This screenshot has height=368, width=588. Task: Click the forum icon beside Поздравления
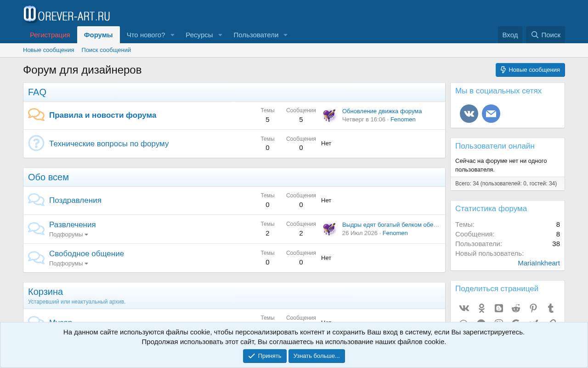click(x=36, y=200)
